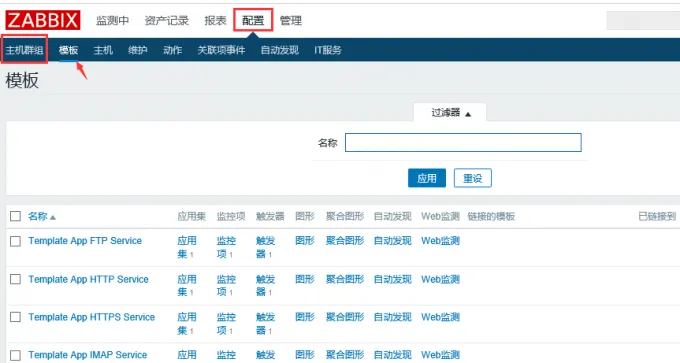This screenshot has width=680, height=363.
Task: Open 自动发现 for FTP Service row
Action: tap(392, 241)
